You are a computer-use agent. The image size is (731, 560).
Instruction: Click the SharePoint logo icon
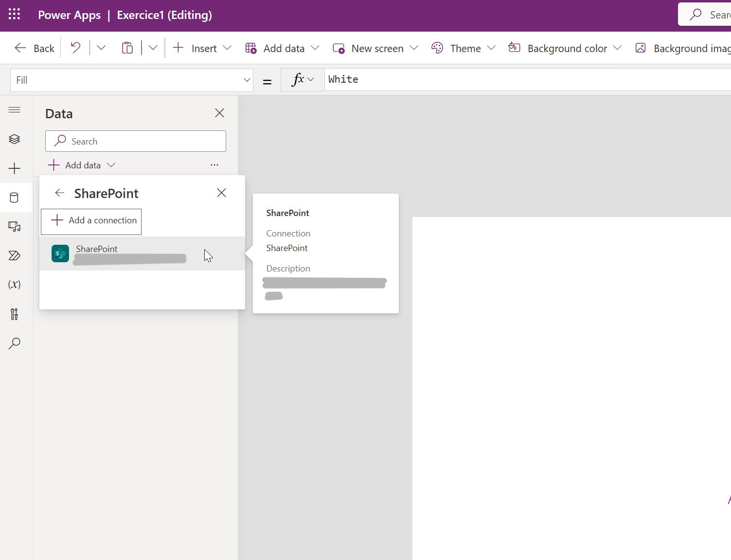(x=60, y=253)
